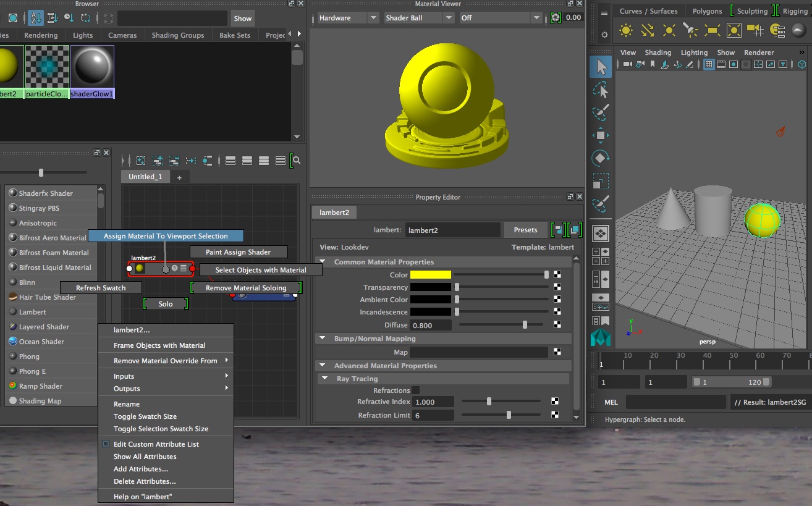Select the shaderGlow1 thumbnail in Browser
812x506 pixels.
[92, 68]
